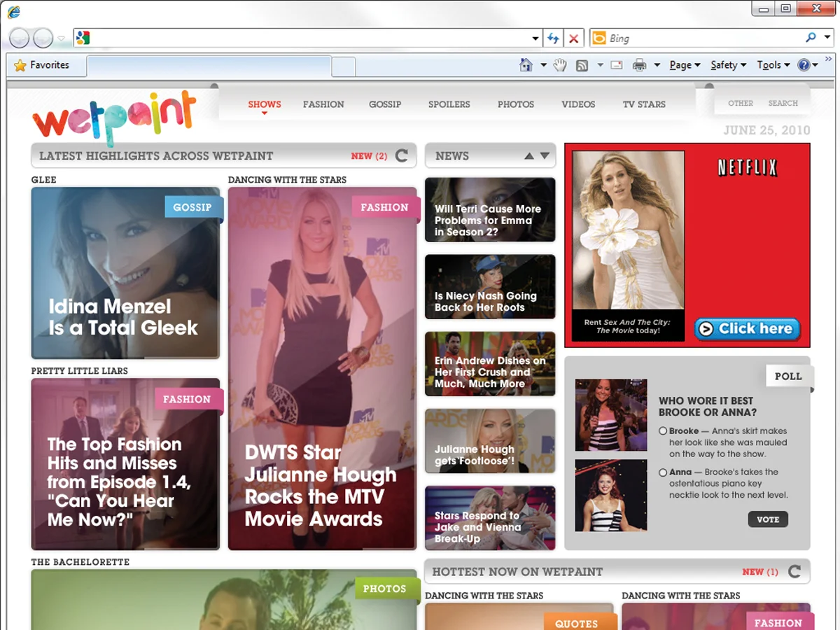Screen dimensions: 840x630
Task: Click the Netflix Click here button
Action: click(x=747, y=328)
